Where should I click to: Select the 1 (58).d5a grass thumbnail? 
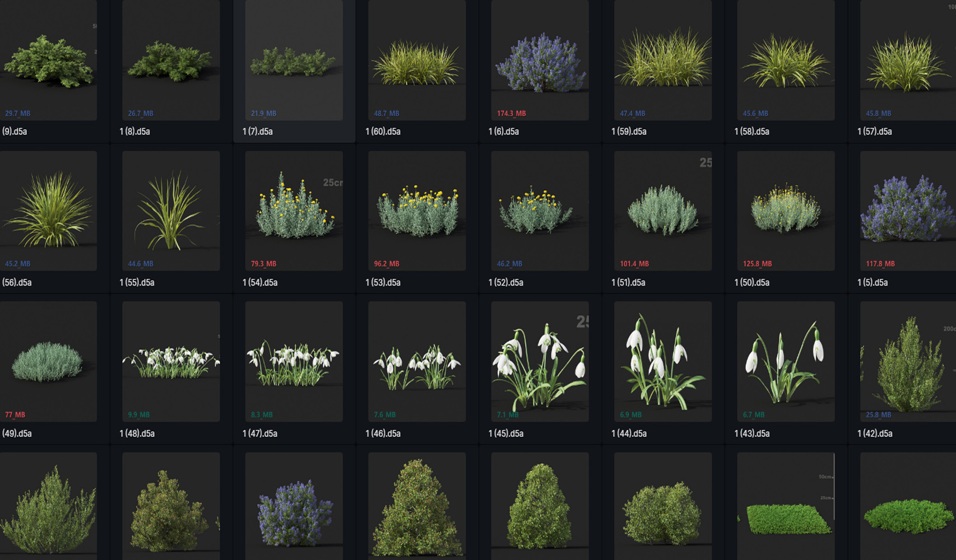786,60
